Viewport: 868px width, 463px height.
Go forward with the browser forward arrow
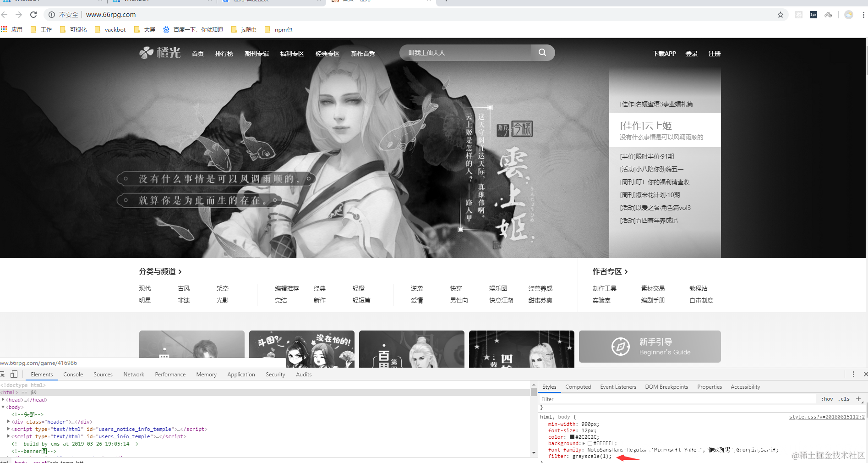(19, 15)
